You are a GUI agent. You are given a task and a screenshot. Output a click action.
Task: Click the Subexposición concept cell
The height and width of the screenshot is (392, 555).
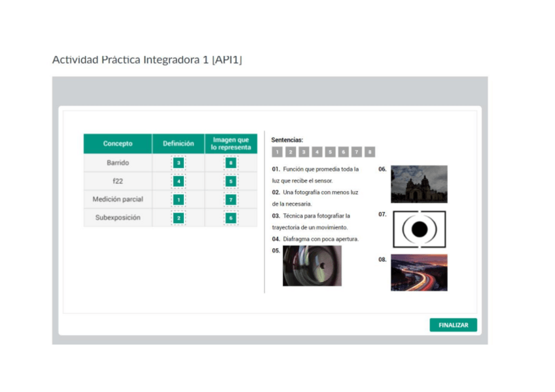[x=118, y=217]
